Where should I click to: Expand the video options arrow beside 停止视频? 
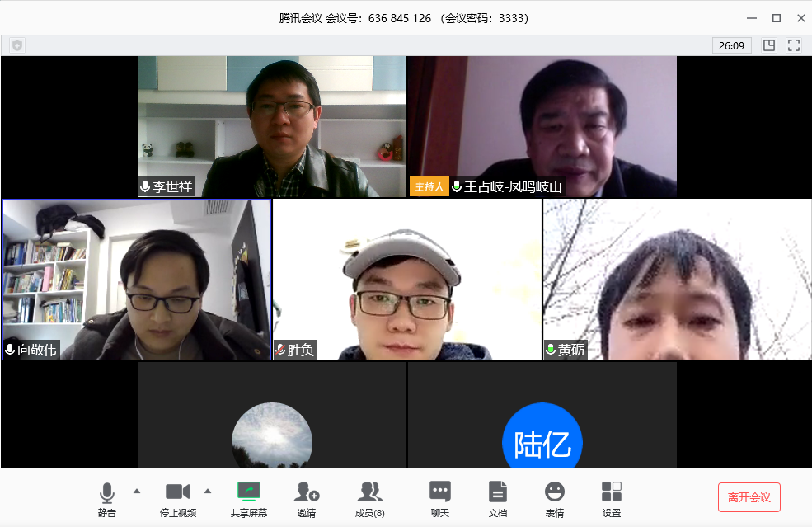208,492
